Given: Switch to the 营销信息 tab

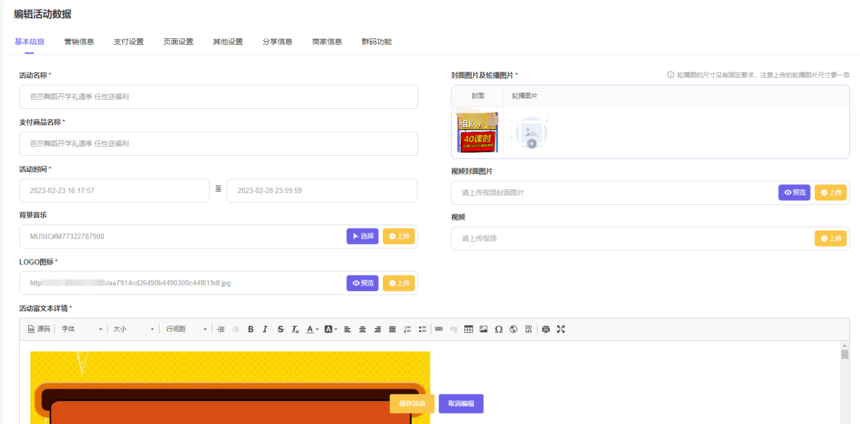Looking at the screenshot, I should click(79, 42).
